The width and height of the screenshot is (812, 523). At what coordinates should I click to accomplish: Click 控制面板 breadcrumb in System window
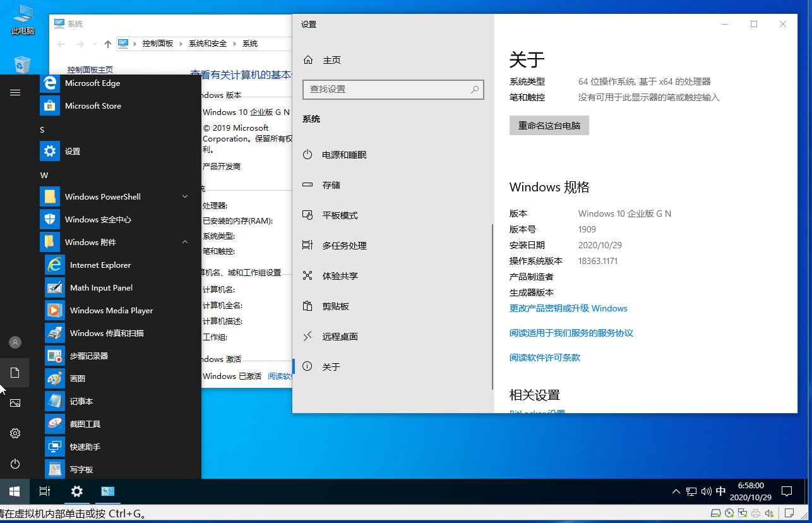pos(158,44)
